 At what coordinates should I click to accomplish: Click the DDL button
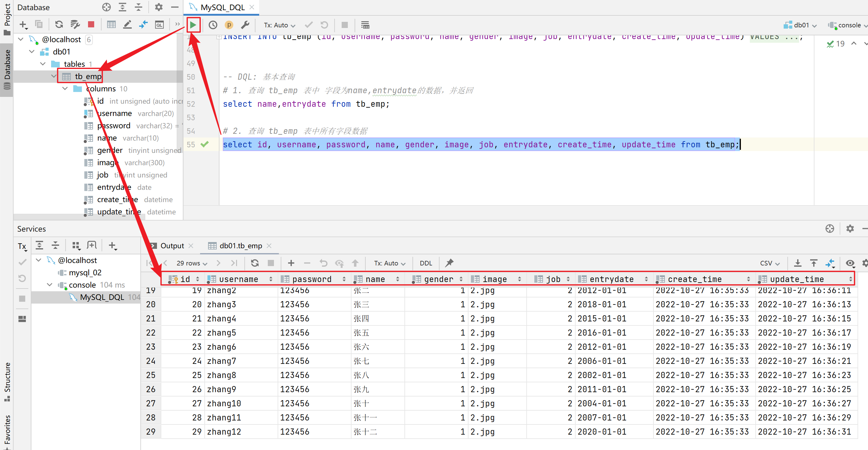pos(426,263)
